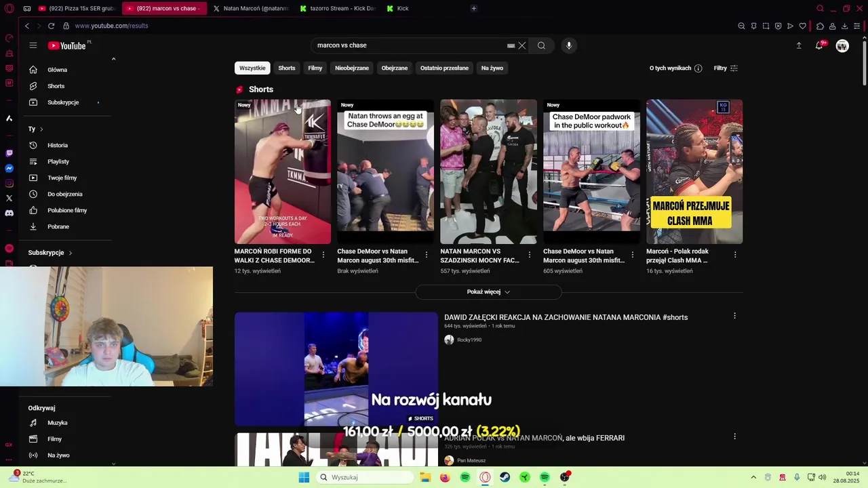Image resolution: width=868 pixels, height=488 pixels.
Task: Show hidden system tray icons chevron
Action: (753, 477)
